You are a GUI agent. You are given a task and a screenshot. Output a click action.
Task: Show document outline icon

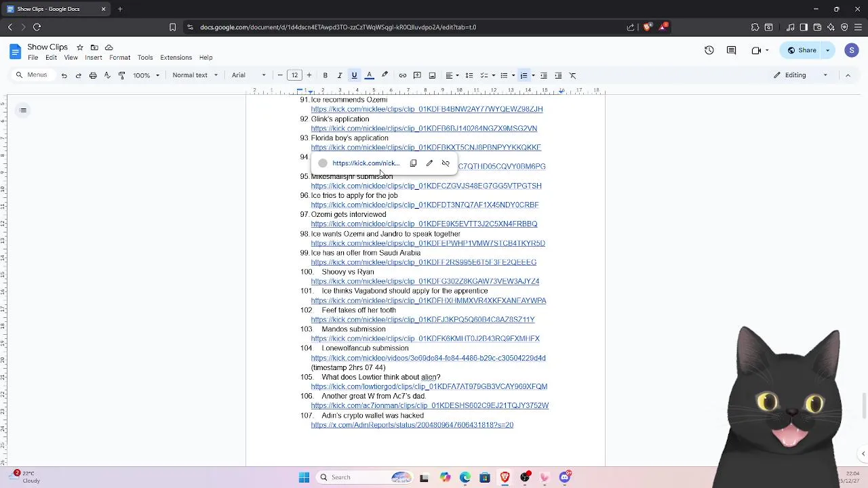pos(23,110)
